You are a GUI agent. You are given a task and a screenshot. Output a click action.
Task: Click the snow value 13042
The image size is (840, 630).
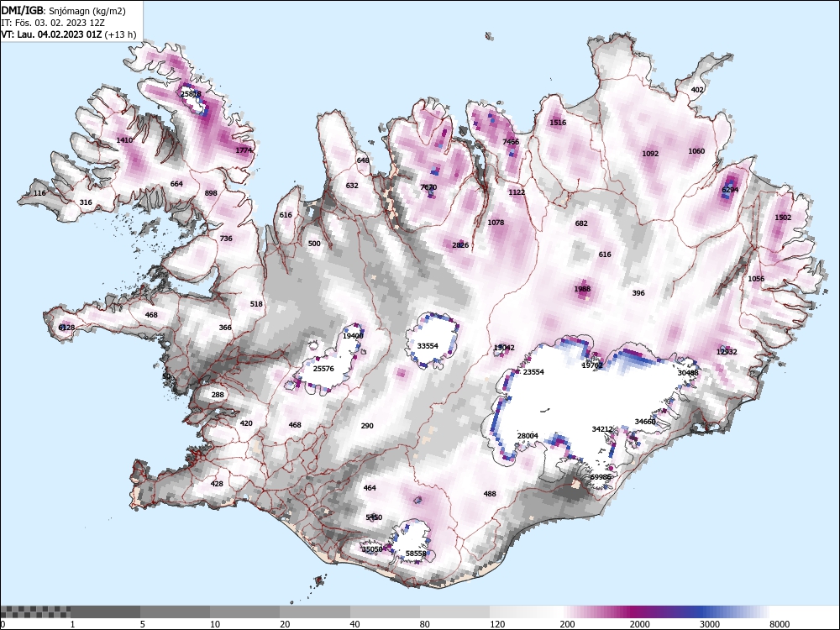pyautogui.click(x=504, y=348)
